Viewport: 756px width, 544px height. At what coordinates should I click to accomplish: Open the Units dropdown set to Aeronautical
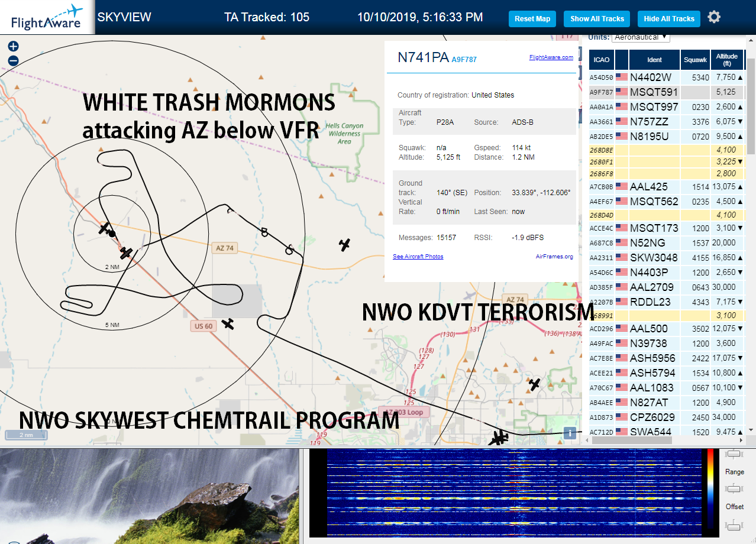coord(641,37)
